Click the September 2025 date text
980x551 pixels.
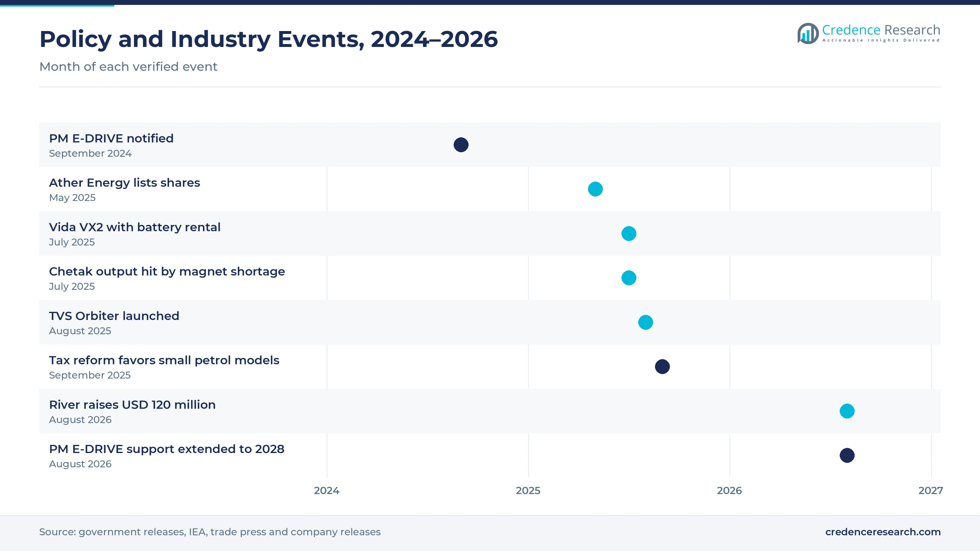[90, 375]
